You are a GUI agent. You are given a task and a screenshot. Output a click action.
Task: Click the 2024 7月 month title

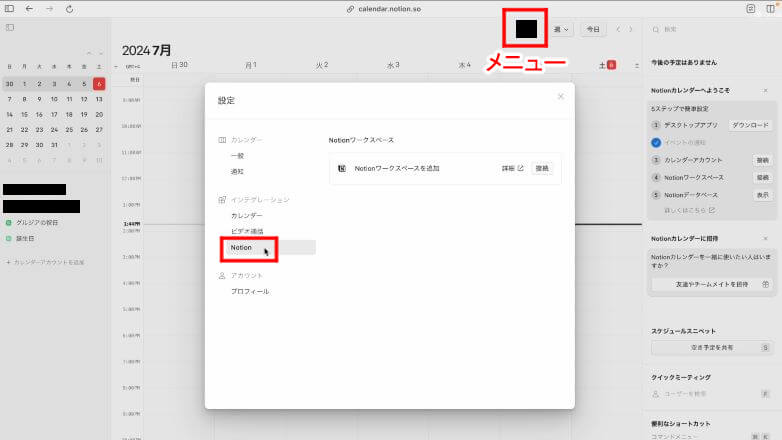[x=147, y=50]
